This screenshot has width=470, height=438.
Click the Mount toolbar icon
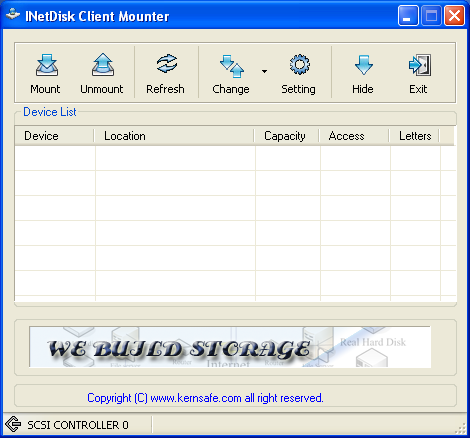(x=47, y=65)
